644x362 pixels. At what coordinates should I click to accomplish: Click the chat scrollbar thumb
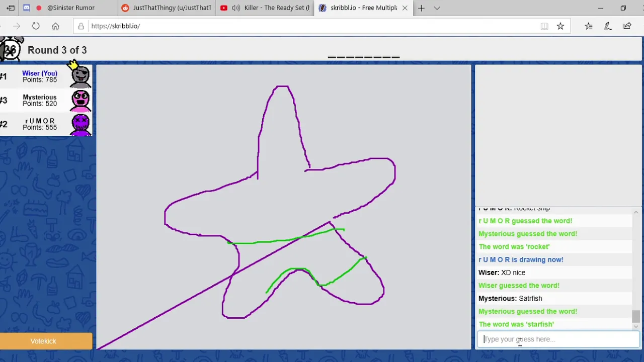(636, 316)
